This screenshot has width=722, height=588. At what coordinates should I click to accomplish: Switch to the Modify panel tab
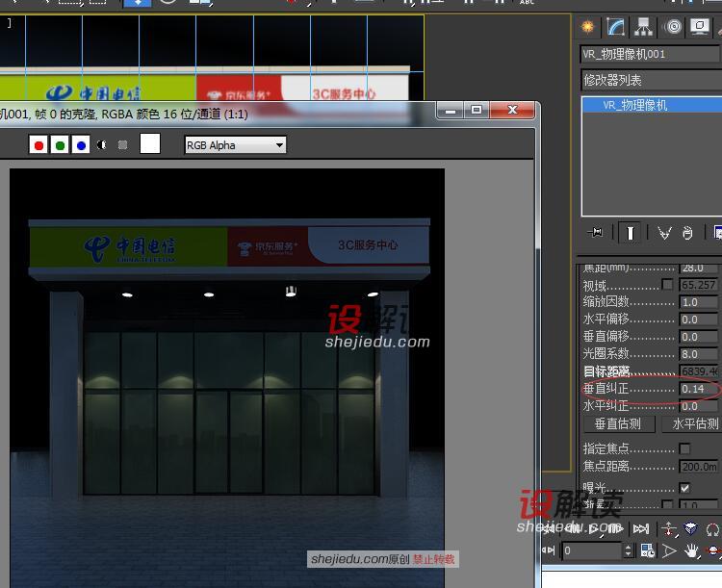616,27
